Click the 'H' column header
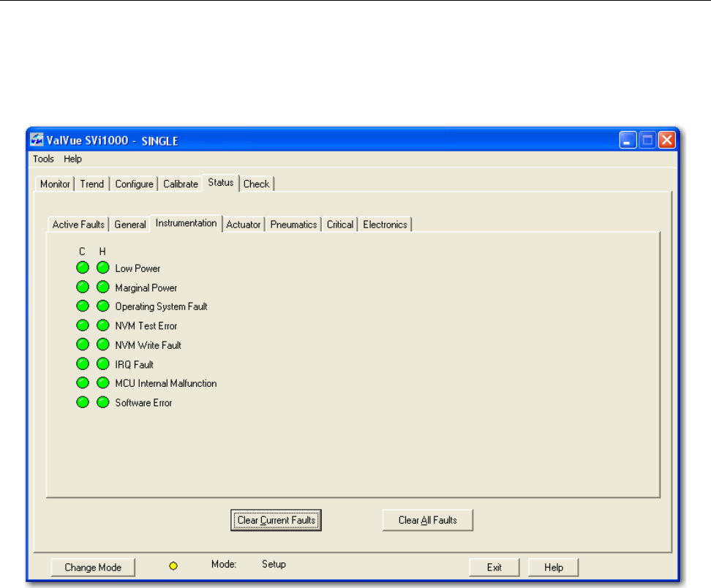 (102, 252)
